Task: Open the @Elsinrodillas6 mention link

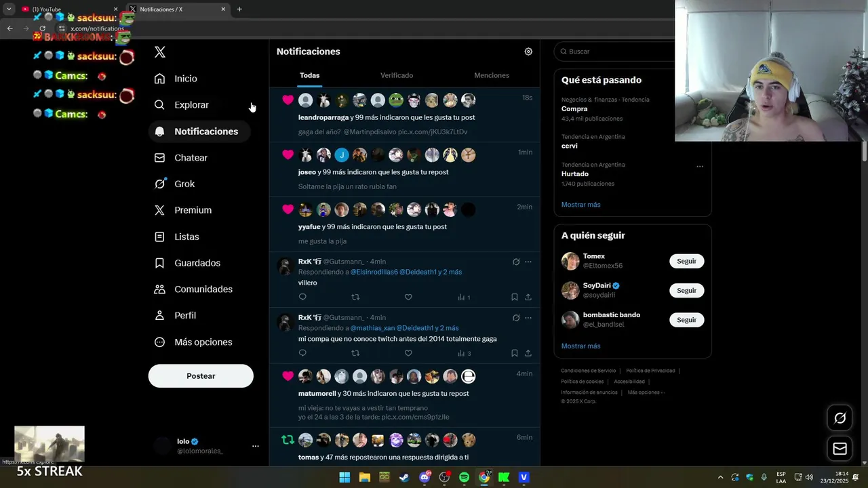Action: click(x=374, y=272)
